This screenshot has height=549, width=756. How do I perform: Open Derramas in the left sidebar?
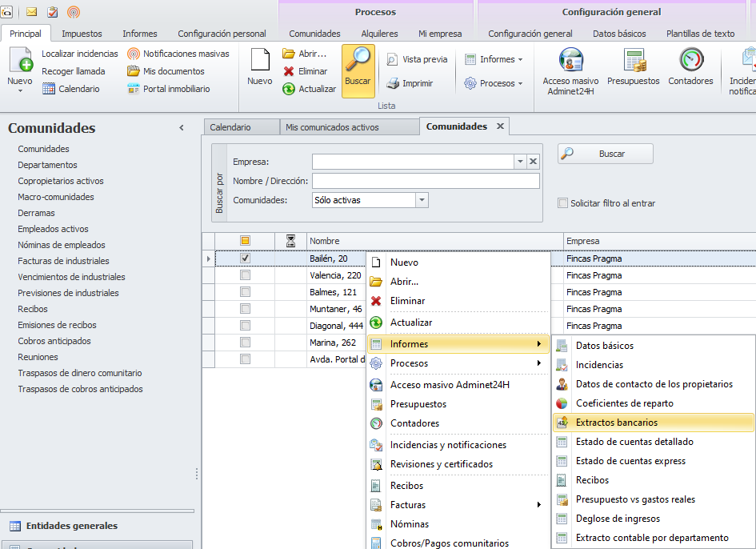click(x=37, y=213)
